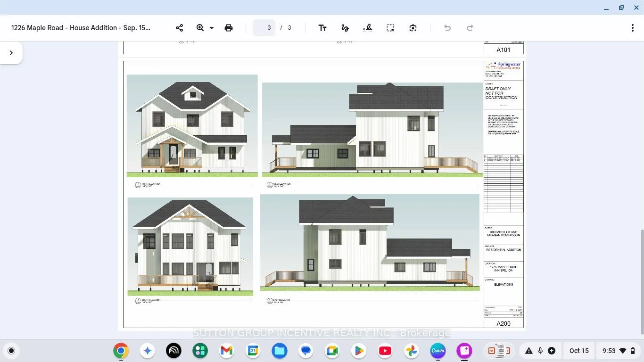644x362 pixels.
Task: Click the Share icon in the toolbar
Action: coord(179,28)
